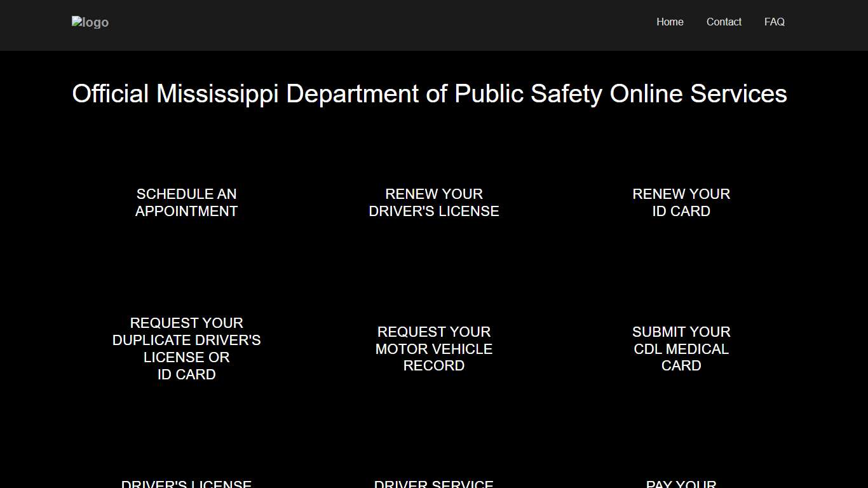Viewport: 868px width, 488px height.
Task: Open the Request Your Motor Vehicle Record service
Action: tap(434, 348)
